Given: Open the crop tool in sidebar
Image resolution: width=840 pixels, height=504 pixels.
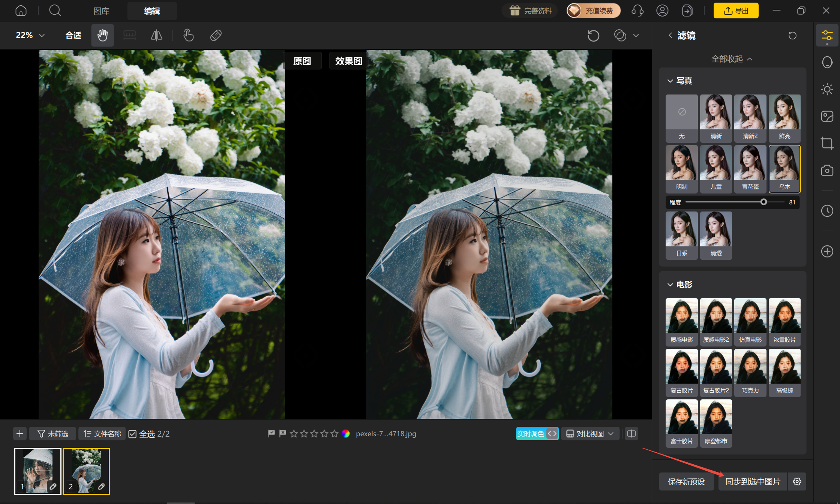Looking at the screenshot, I should [827, 143].
